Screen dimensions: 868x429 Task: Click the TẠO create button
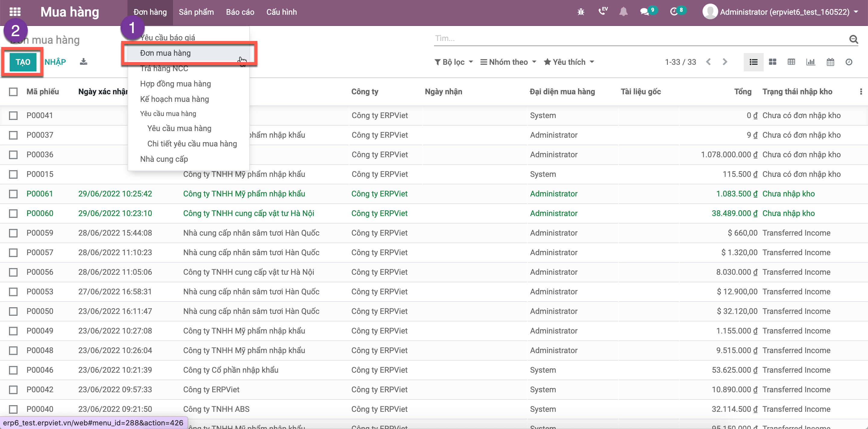[x=23, y=62]
